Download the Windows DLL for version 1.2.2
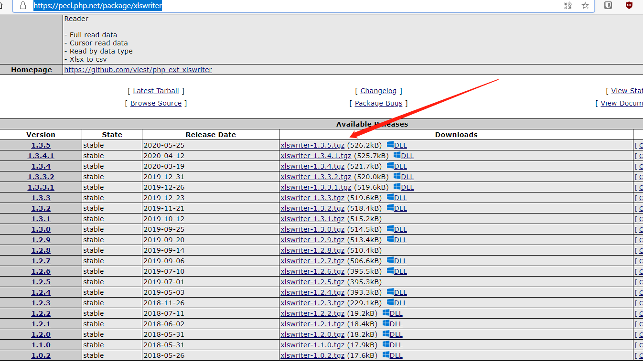This screenshot has width=643, height=364. point(393,313)
